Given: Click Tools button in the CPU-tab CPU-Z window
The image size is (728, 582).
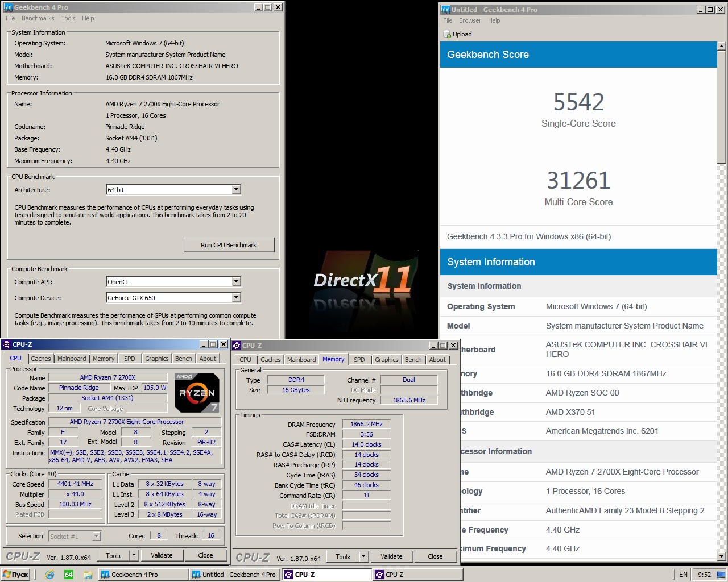Looking at the screenshot, I should coord(113,555).
